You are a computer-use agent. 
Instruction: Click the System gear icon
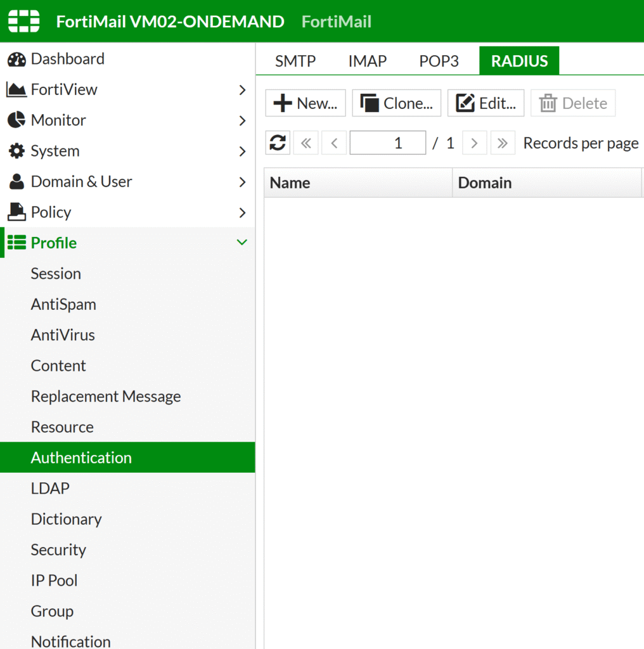(x=17, y=151)
